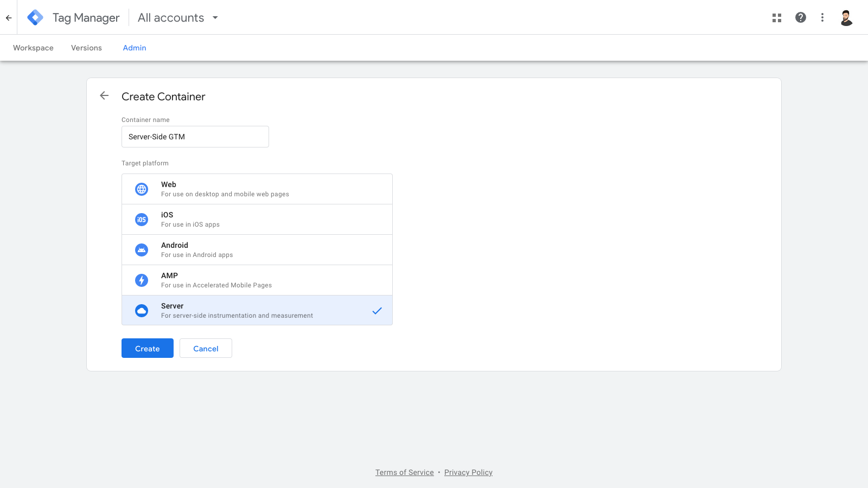Click 'For use in Accelerated Mobile Pages' text
This screenshot has height=488, width=868.
[216, 285]
